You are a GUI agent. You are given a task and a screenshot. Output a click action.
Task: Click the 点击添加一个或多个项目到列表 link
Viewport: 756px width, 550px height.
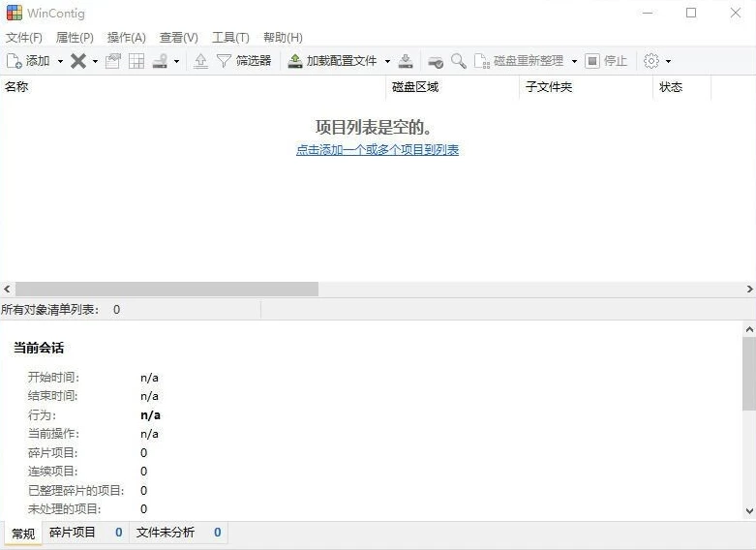pos(378,150)
